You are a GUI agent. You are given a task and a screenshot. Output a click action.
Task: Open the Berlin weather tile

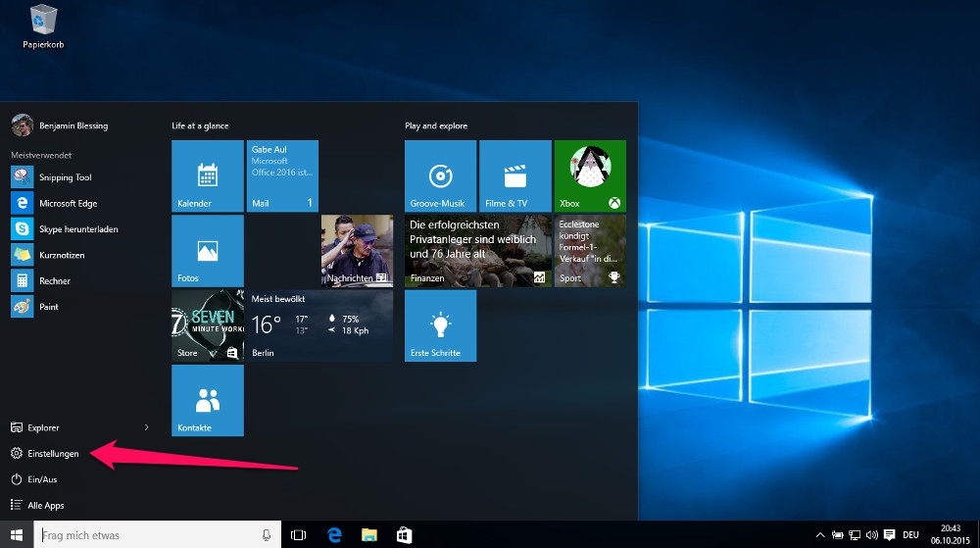[320, 325]
